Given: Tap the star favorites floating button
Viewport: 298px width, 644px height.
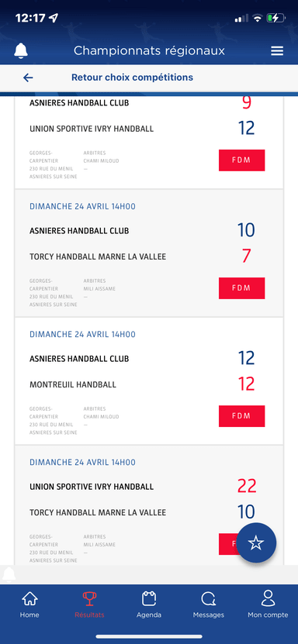Looking at the screenshot, I should 256,543.
